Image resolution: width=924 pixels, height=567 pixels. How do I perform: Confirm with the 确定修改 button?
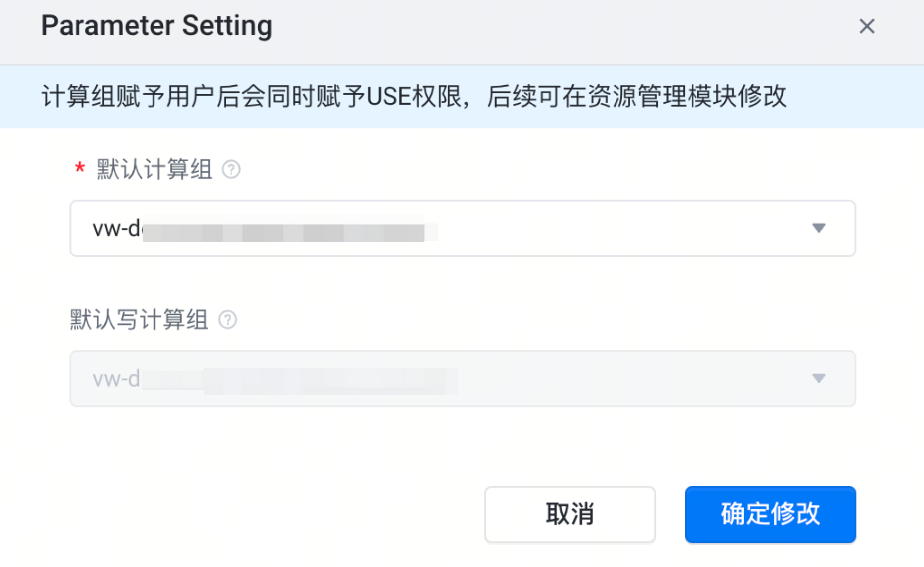770,514
